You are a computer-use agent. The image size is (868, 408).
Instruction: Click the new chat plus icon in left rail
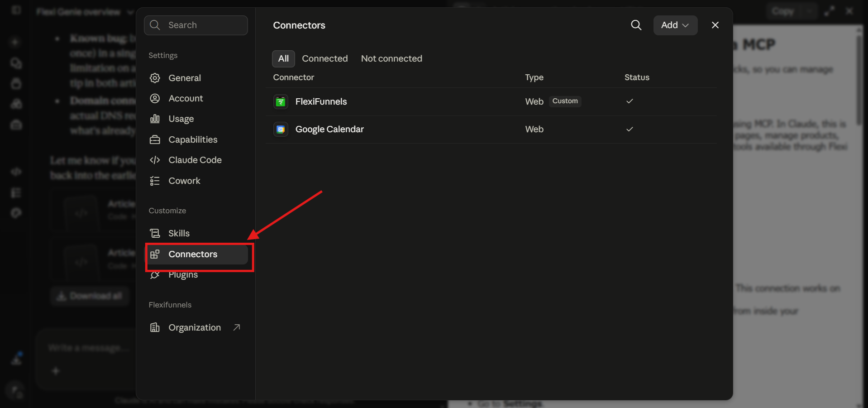15,42
